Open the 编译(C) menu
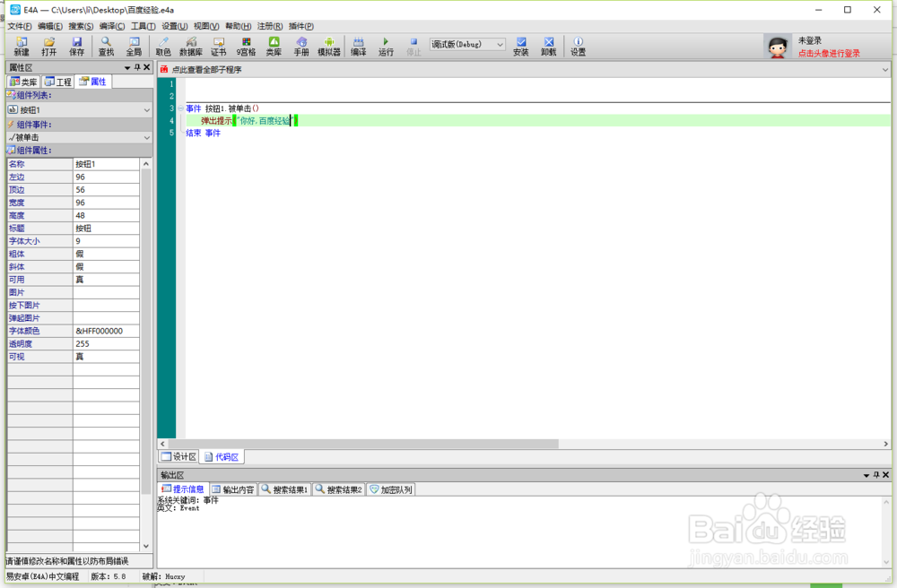 (112, 26)
